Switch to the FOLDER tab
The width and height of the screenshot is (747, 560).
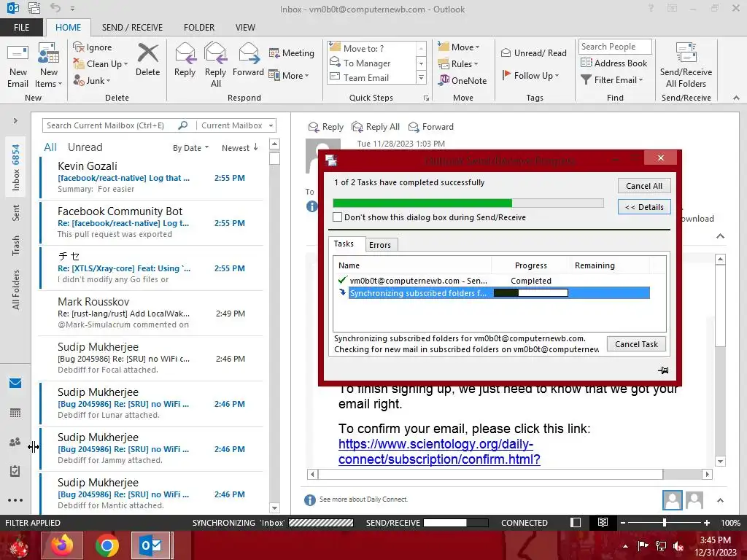[x=199, y=27]
